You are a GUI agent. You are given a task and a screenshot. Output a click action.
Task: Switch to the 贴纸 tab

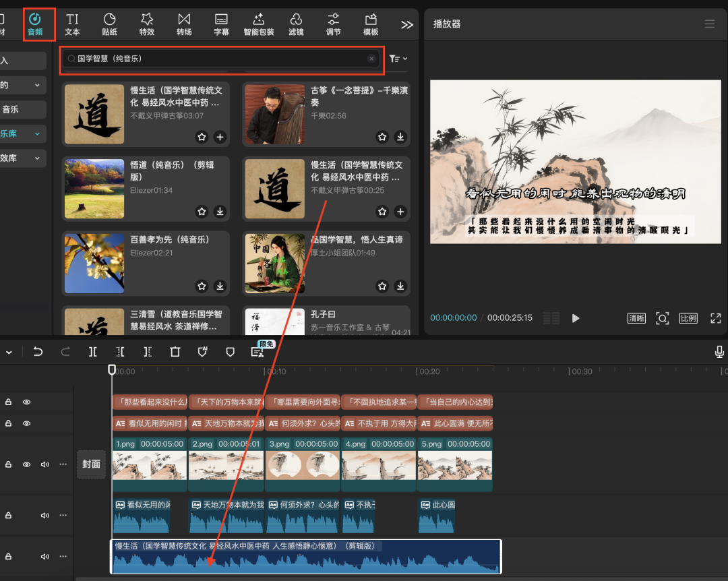point(109,24)
